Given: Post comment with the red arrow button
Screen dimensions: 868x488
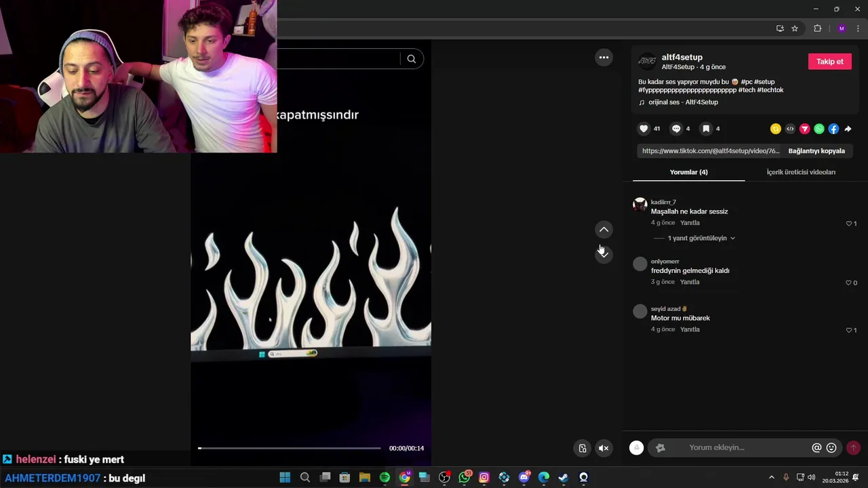Looking at the screenshot, I should click(853, 447).
